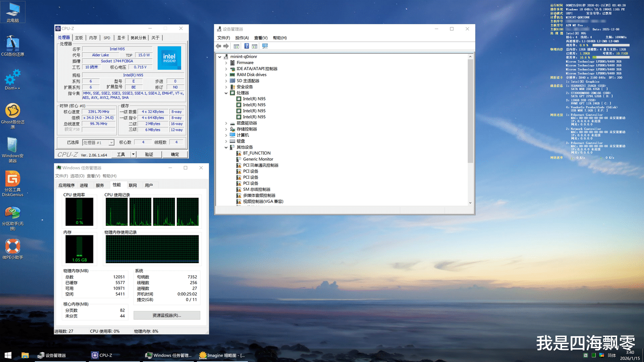Click the Ghost backup restore icon
Image resolution: width=644 pixels, height=362 pixels.
click(13, 111)
